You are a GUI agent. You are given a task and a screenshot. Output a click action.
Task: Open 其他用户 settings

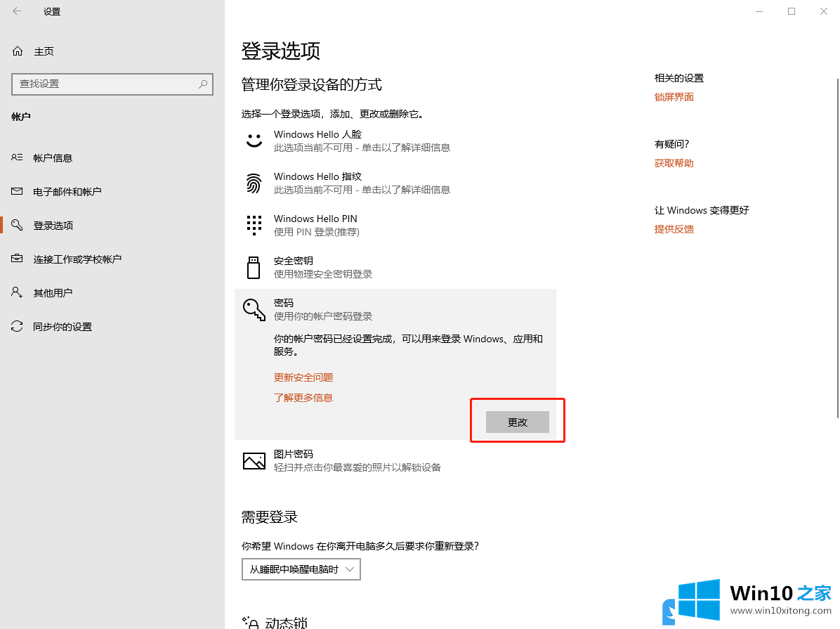[53, 293]
